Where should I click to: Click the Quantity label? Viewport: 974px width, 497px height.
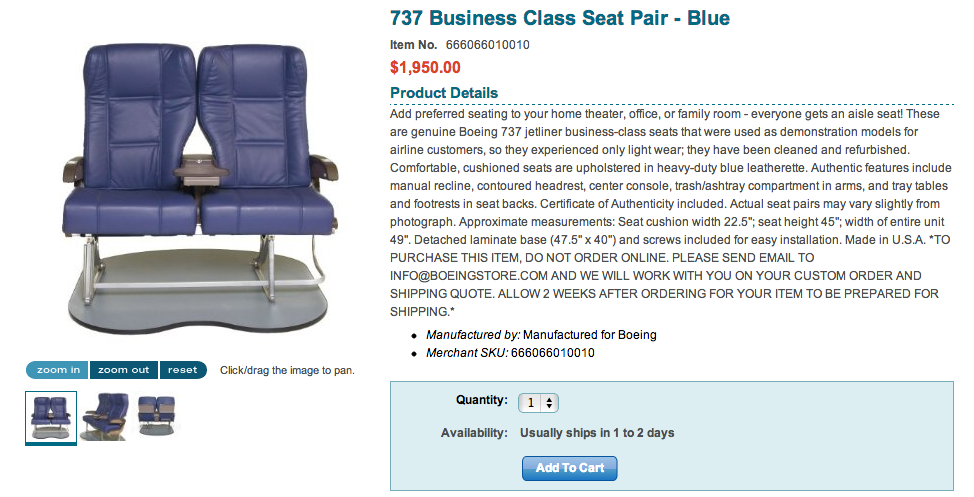(481, 400)
